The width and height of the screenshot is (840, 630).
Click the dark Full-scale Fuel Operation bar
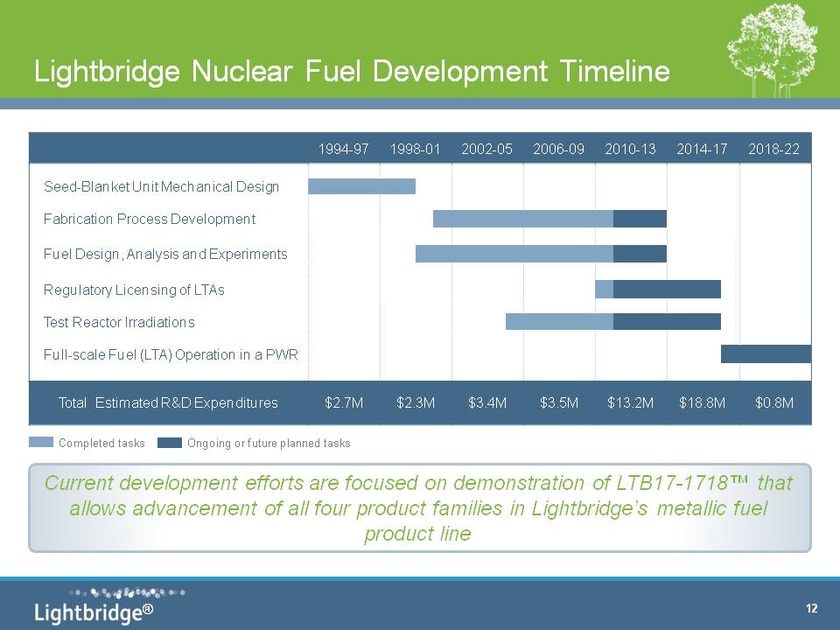click(766, 354)
